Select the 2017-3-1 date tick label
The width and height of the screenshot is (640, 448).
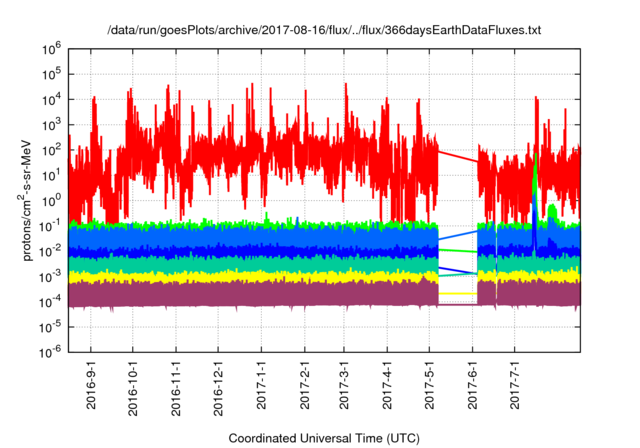(344, 385)
